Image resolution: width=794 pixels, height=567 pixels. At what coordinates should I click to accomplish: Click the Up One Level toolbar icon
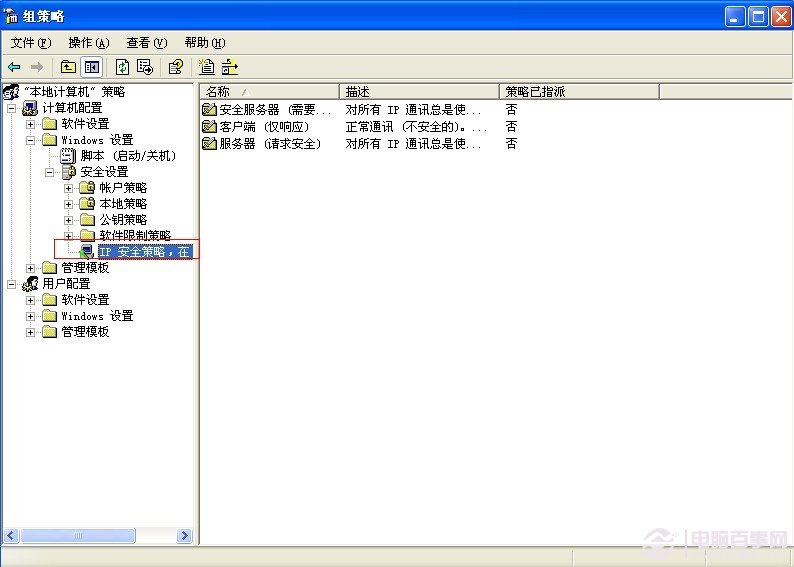click(x=68, y=67)
